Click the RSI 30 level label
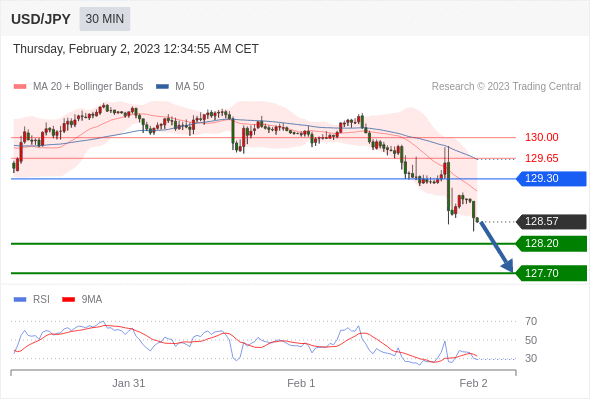Viewport: 590px width, 400px height. click(531, 358)
